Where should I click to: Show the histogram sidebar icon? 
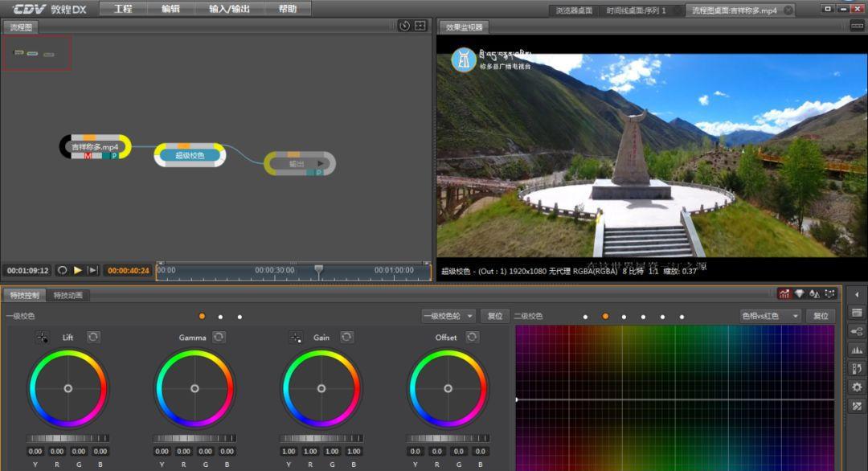coord(857,350)
